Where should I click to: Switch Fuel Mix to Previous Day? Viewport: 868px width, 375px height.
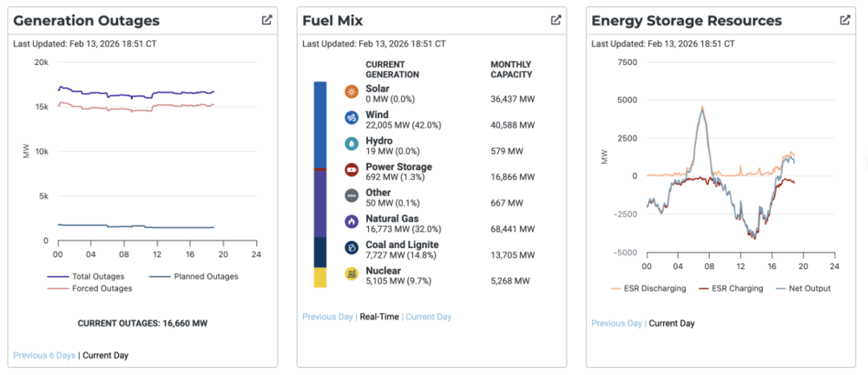[x=328, y=317]
